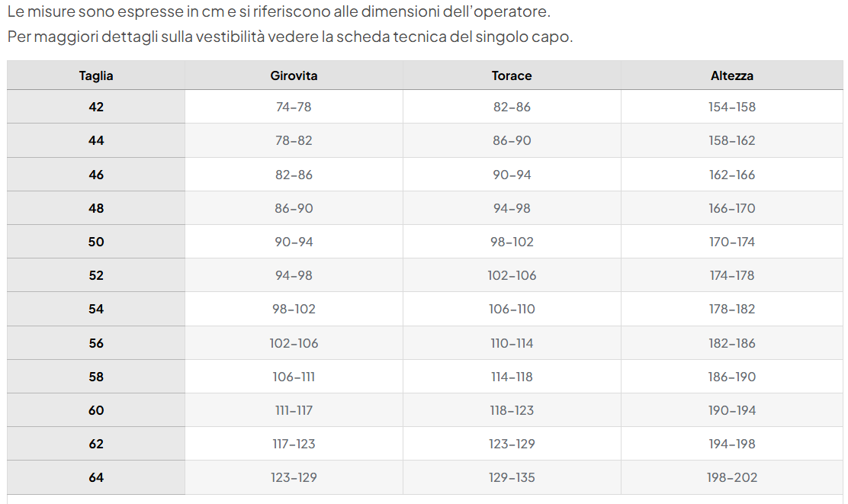Image resolution: width=848 pixels, height=504 pixels.
Task: Select the size 60 row label
Action: point(96,410)
